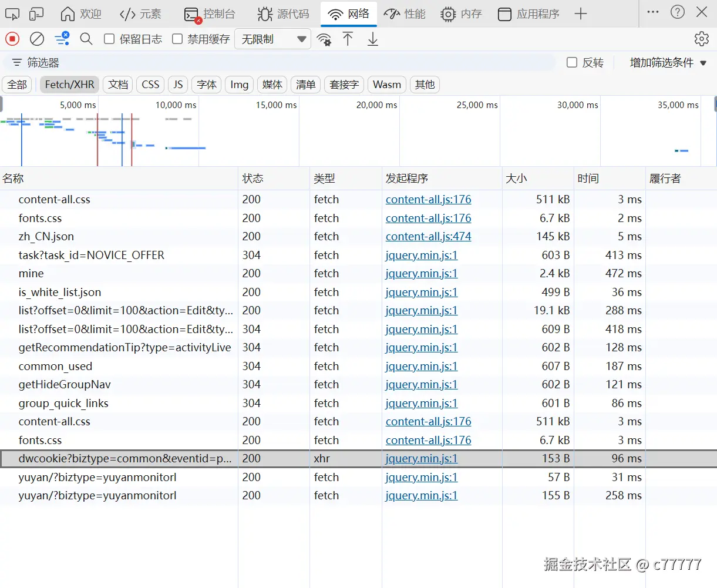Image resolution: width=717 pixels, height=588 pixels.
Task: Enable the 禁用缓存 checkbox
Action: [x=177, y=39]
